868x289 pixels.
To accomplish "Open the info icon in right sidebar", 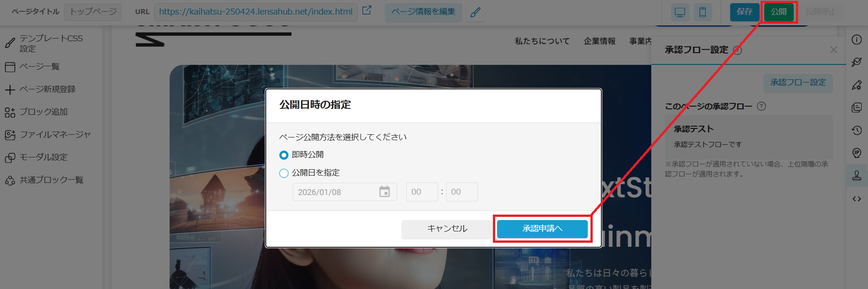I will click(x=857, y=39).
